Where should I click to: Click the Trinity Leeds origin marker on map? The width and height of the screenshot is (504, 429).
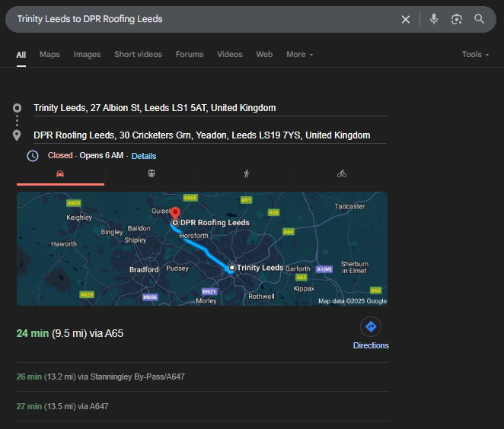click(231, 268)
